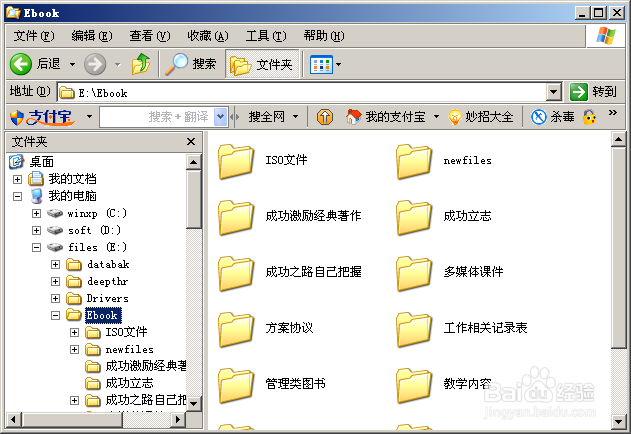
Task: Select newfiles folder icon in file list
Action: [x=414, y=161]
